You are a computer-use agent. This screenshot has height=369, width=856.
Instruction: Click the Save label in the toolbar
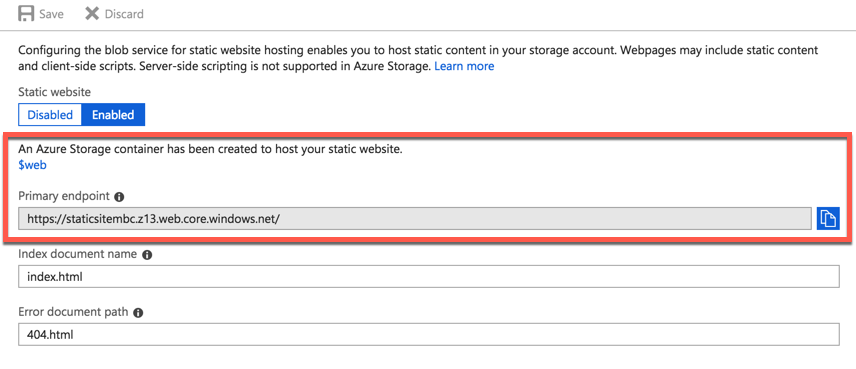(51, 14)
